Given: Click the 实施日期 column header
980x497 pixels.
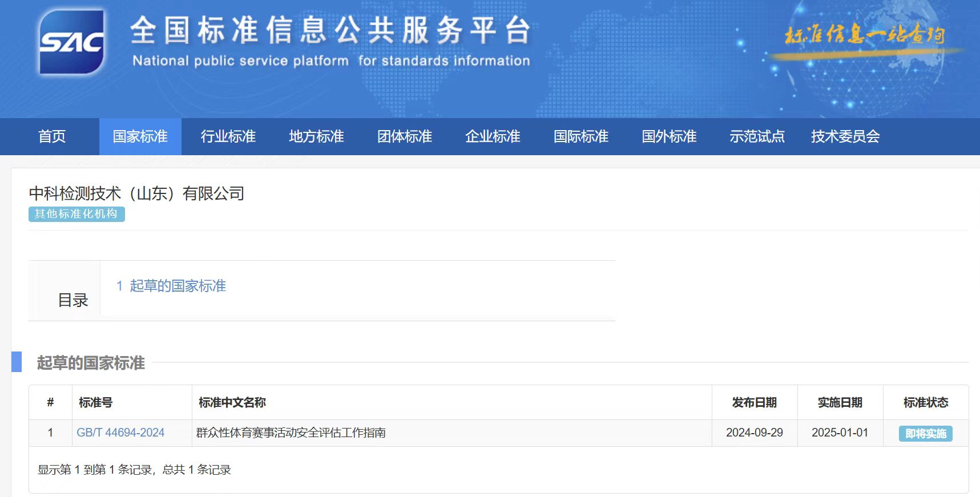Looking at the screenshot, I should [x=840, y=403].
